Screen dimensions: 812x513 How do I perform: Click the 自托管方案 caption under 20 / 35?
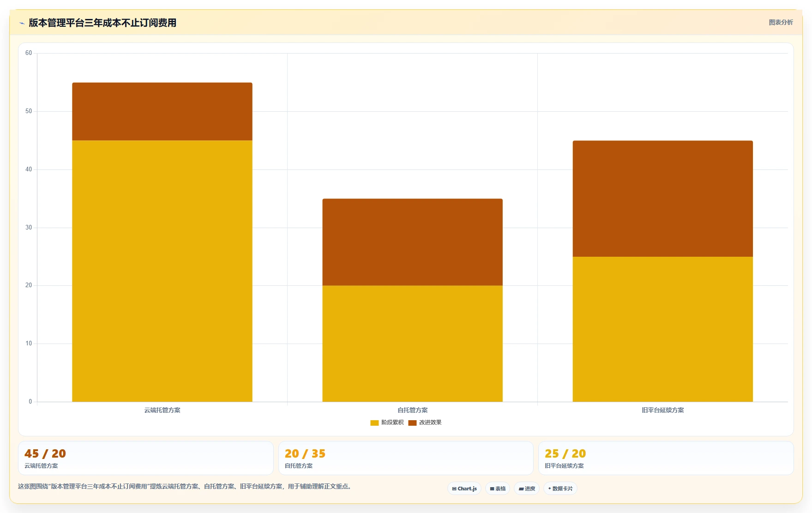pyautogui.click(x=299, y=466)
